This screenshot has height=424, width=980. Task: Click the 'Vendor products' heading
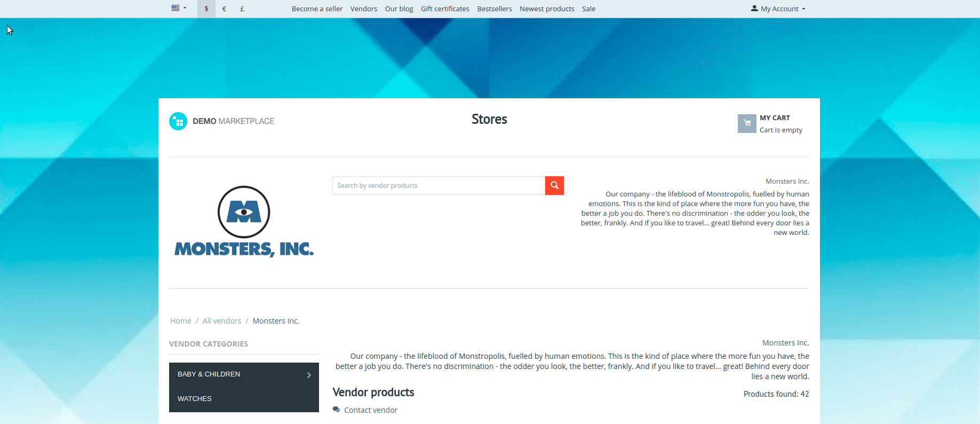[x=373, y=392]
